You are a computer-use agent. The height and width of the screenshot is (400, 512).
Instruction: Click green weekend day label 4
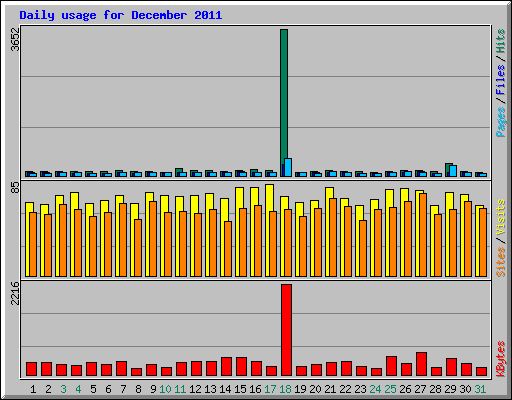[x=78, y=389]
